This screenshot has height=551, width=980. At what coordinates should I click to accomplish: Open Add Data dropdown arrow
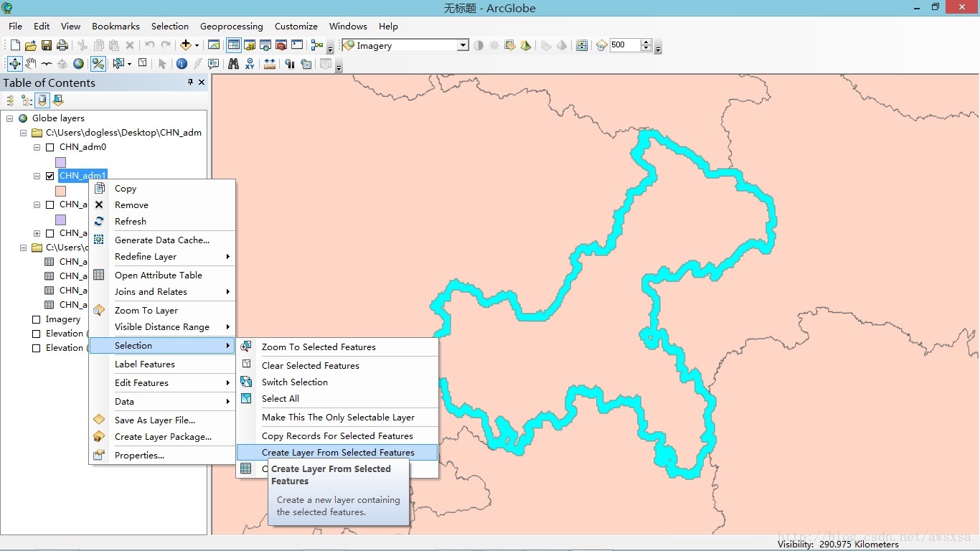coord(196,45)
